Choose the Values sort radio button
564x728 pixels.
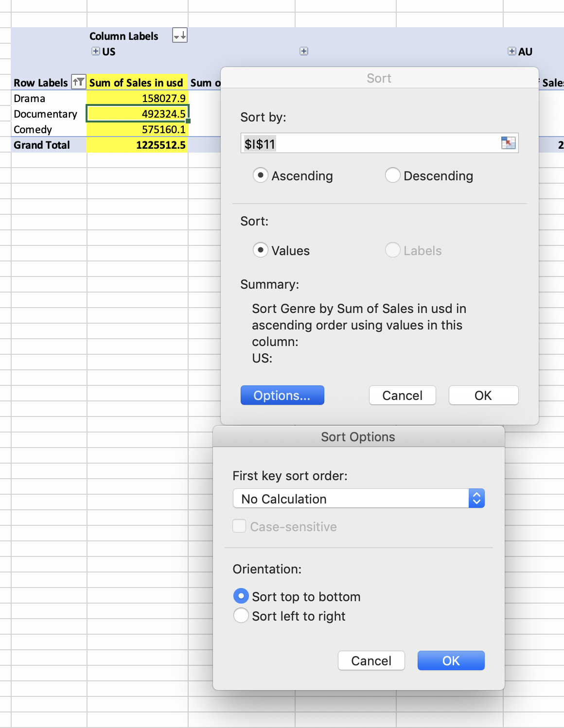(x=261, y=250)
